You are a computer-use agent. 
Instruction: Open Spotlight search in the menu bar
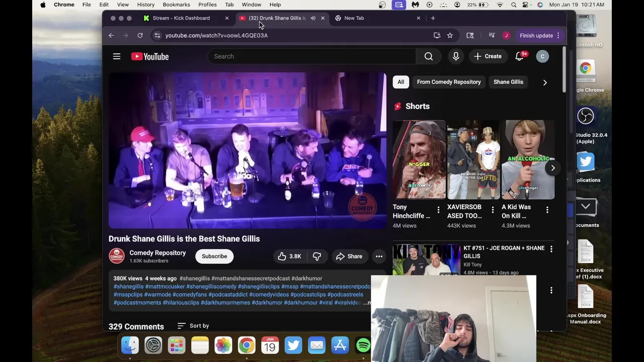pyautogui.click(x=514, y=5)
